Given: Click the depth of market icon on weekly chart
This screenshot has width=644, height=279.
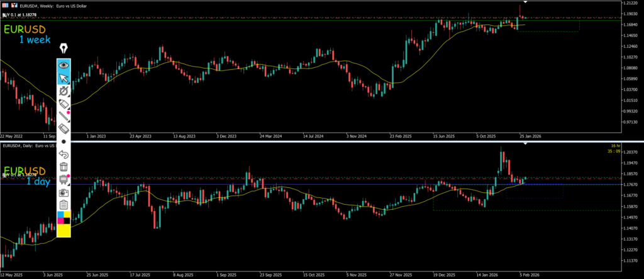Looking at the screenshot, I should 16,6.
